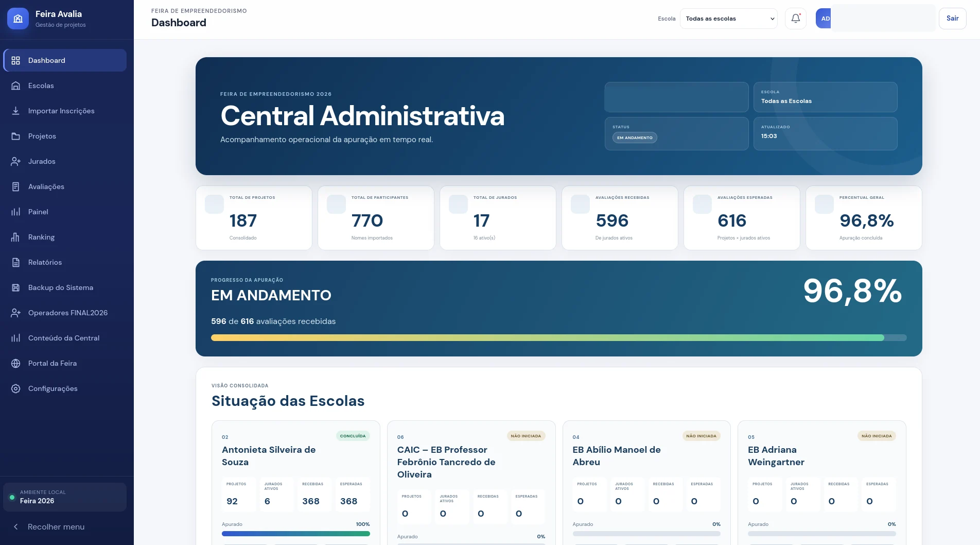Open the Dashboard grid icon
980x545 pixels.
[16, 60]
